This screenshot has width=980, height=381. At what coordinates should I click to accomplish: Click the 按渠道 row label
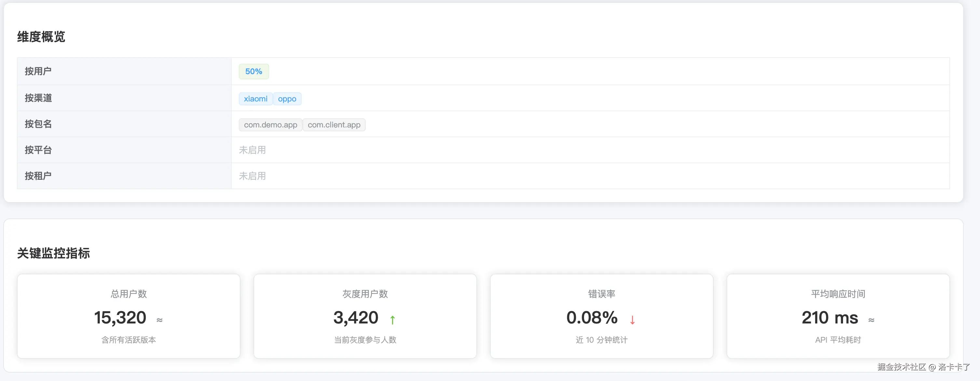pos(38,98)
